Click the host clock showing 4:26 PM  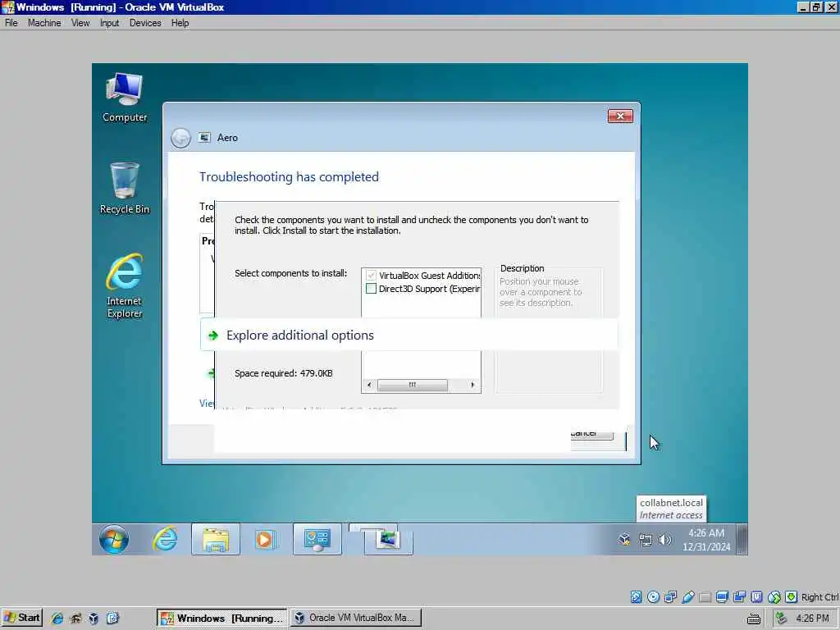coord(812,619)
